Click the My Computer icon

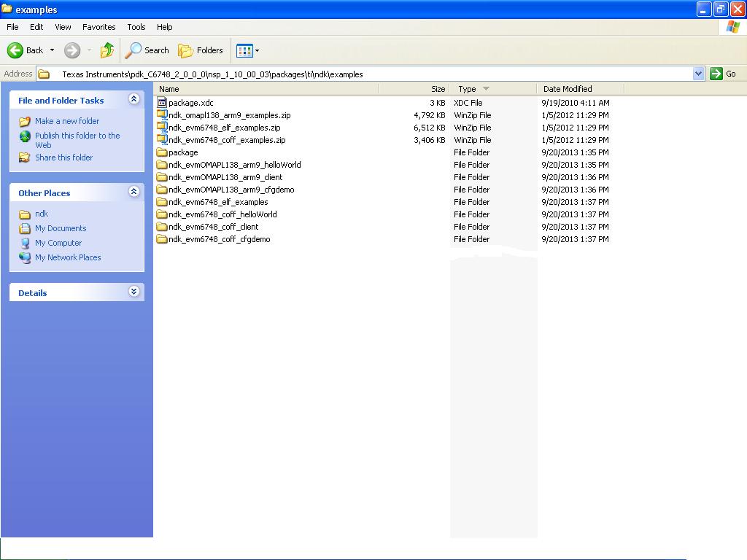25,244
